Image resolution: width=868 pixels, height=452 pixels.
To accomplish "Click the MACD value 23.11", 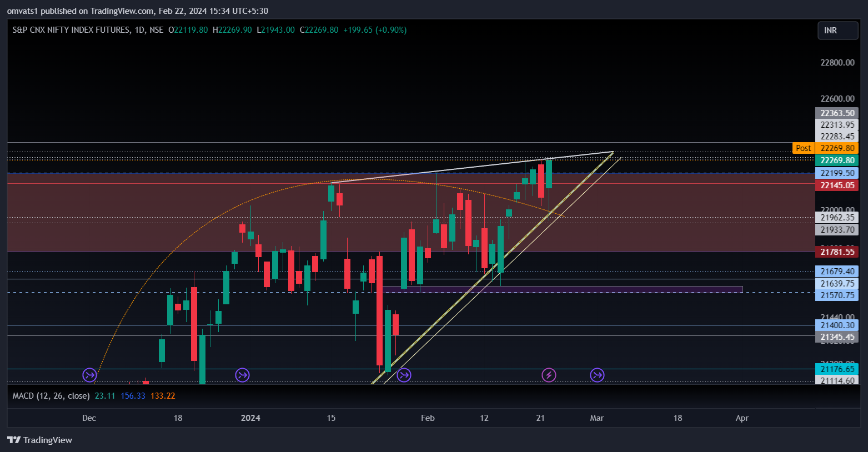I will coord(105,396).
